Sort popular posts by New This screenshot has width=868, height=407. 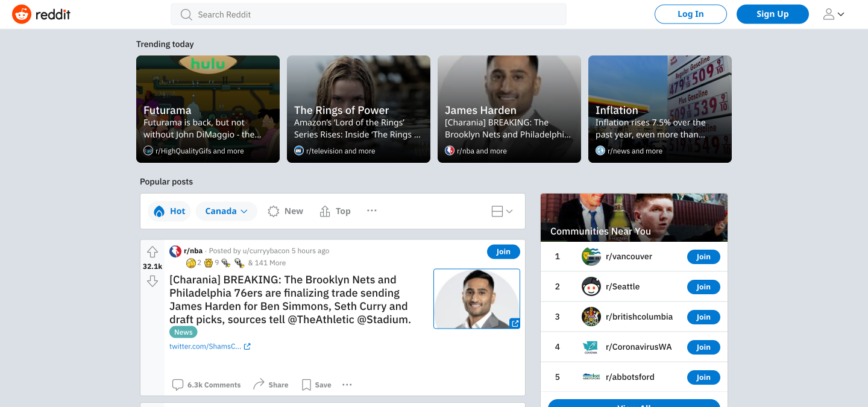(285, 211)
